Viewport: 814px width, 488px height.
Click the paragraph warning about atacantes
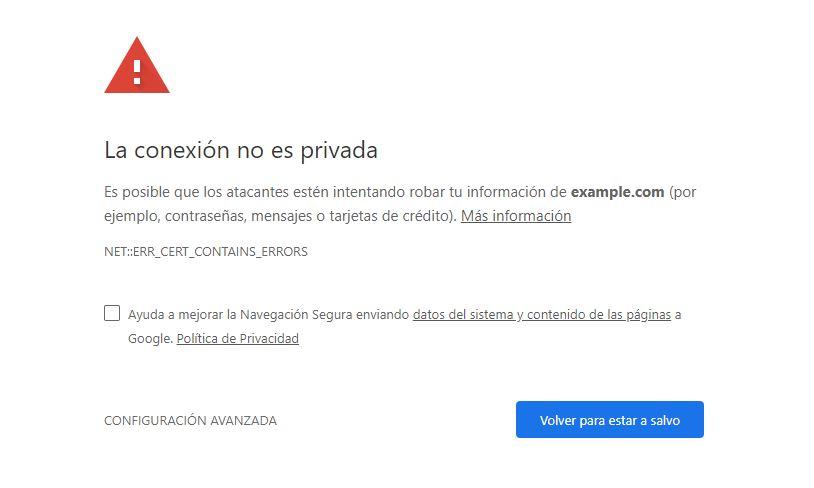tap(400, 204)
